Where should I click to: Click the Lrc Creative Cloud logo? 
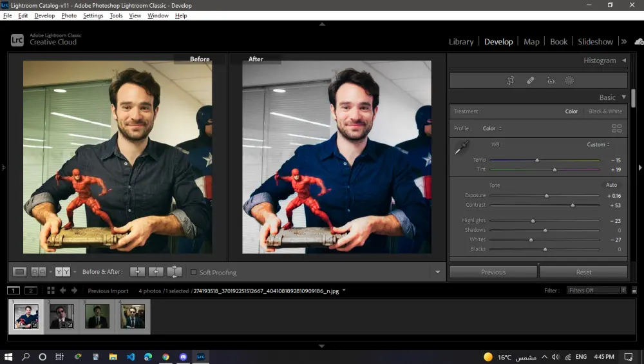click(x=17, y=40)
